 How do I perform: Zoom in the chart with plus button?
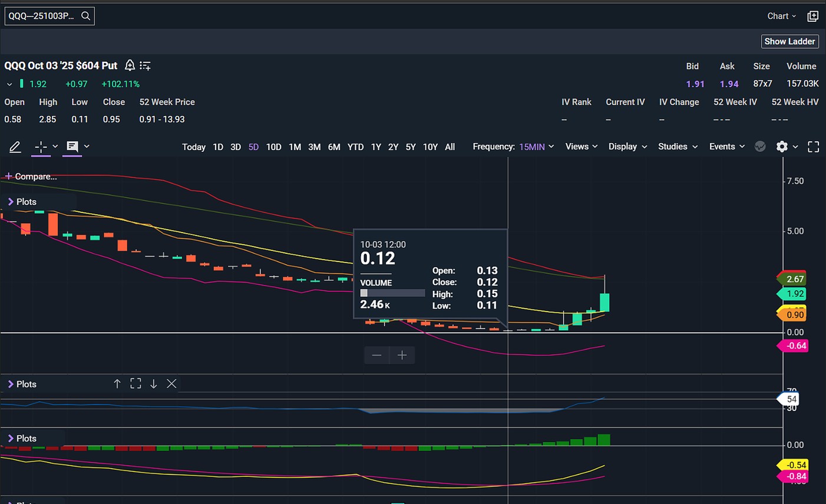tap(402, 355)
